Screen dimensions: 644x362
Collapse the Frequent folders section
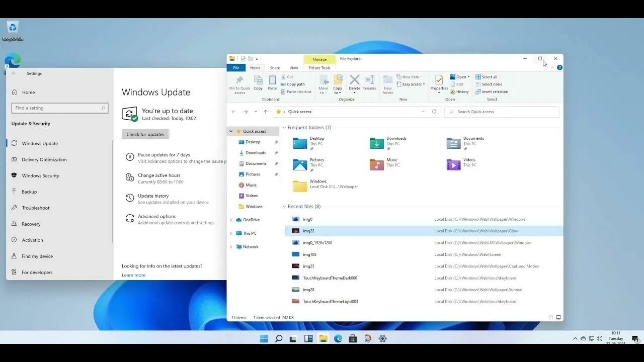284,128
